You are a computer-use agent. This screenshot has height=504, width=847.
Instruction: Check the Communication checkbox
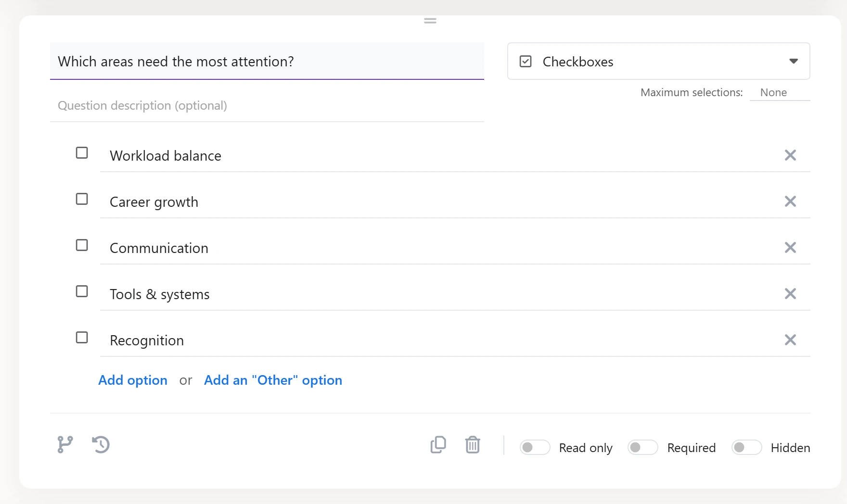pos(82,245)
